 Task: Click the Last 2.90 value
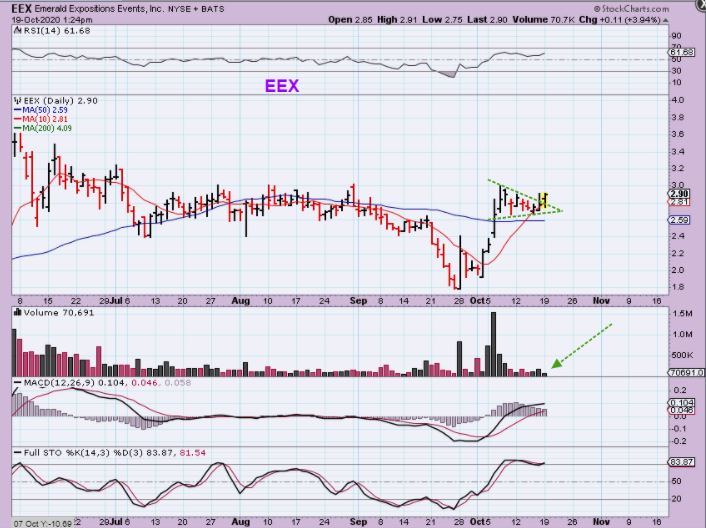(487, 19)
